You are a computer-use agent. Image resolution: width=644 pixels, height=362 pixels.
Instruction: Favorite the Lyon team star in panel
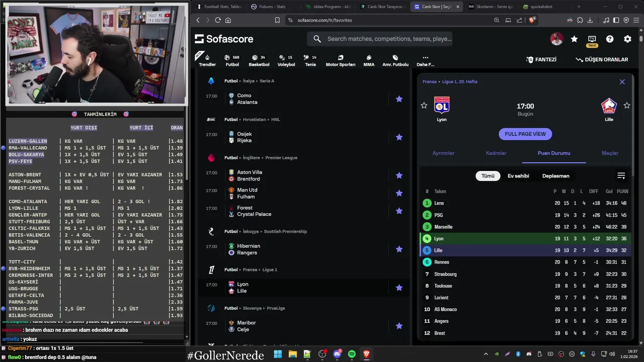(424, 106)
